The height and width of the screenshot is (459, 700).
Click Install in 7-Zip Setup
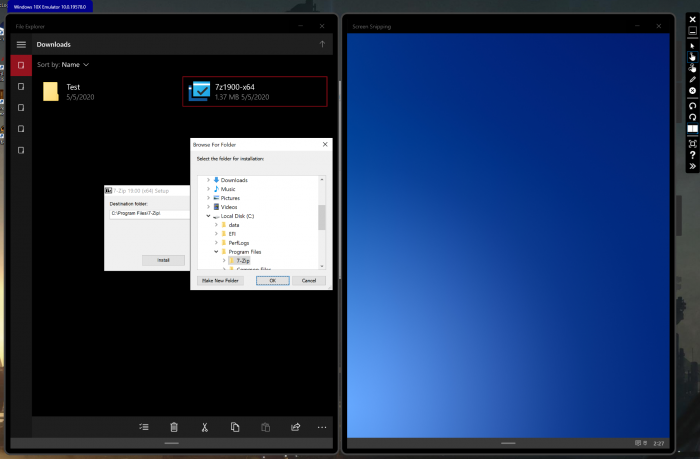pyautogui.click(x=163, y=260)
